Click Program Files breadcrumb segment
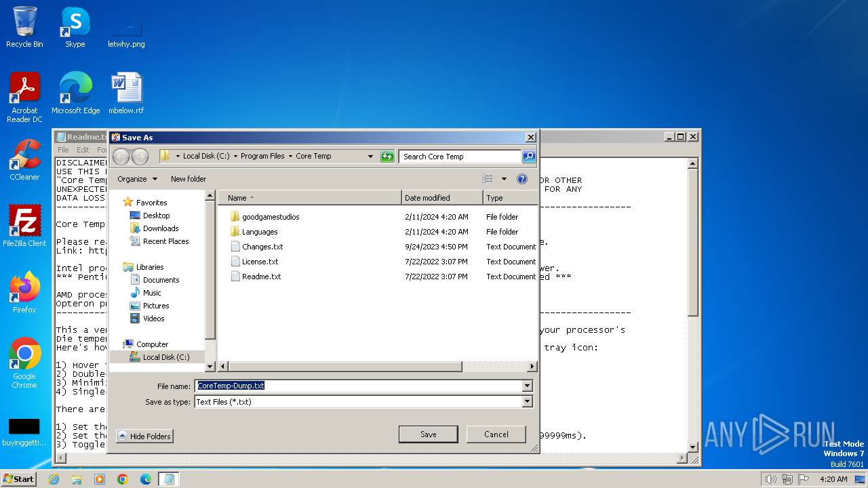Screen dimensions: 868x488 (x=262, y=156)
